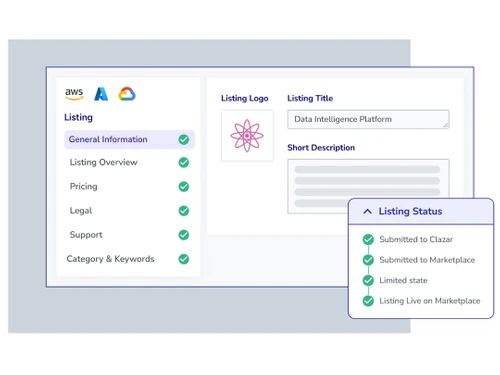Click the 'Listing Title' label

(x=310, y=98)
